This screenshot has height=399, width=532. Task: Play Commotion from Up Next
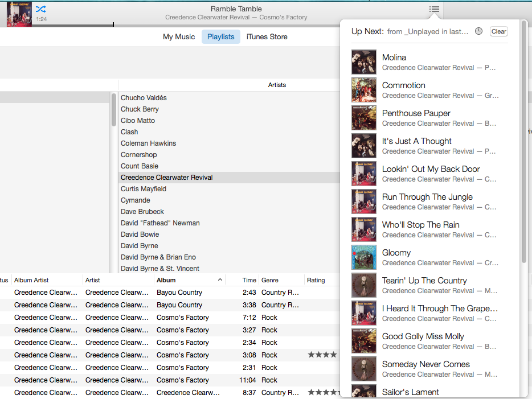(x=430, y=90)
